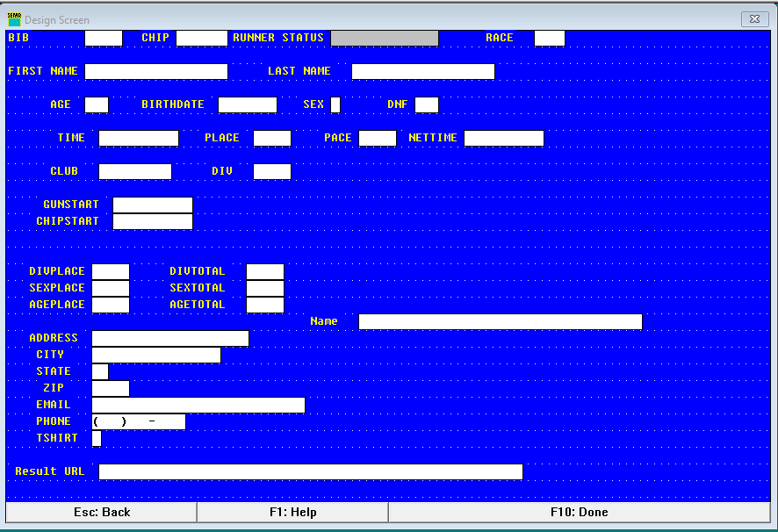The image size is (778, 532).
Task: Select the Result URL label
Action: coord(50,471)
